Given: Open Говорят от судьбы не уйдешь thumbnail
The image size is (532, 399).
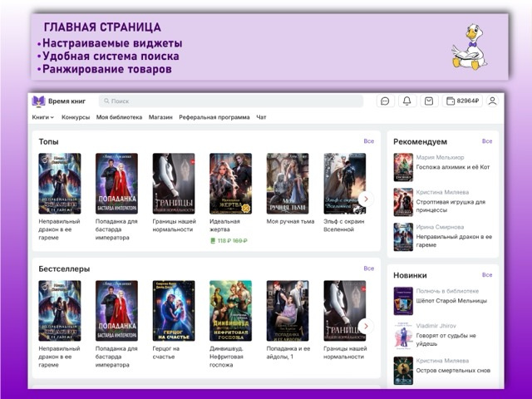Looking at the screenshot, I should pos(403,336).
